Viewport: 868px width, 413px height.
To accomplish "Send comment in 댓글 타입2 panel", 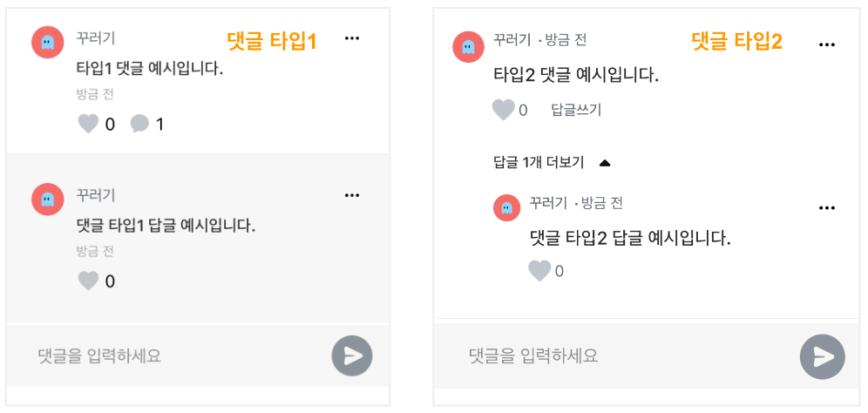I will pyautogui.click(x=823, y=356).
